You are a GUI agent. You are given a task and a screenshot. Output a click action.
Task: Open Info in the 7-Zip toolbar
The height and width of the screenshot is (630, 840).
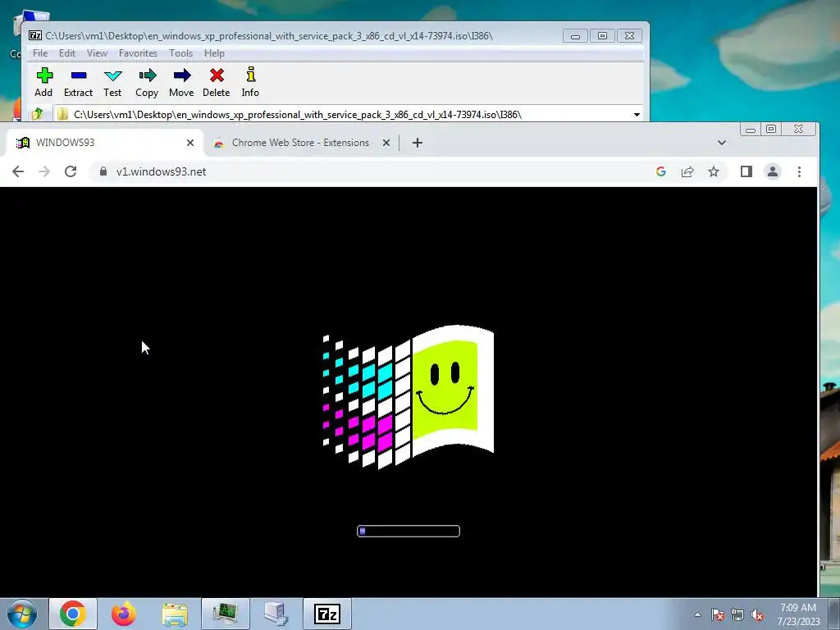point(250,83)
